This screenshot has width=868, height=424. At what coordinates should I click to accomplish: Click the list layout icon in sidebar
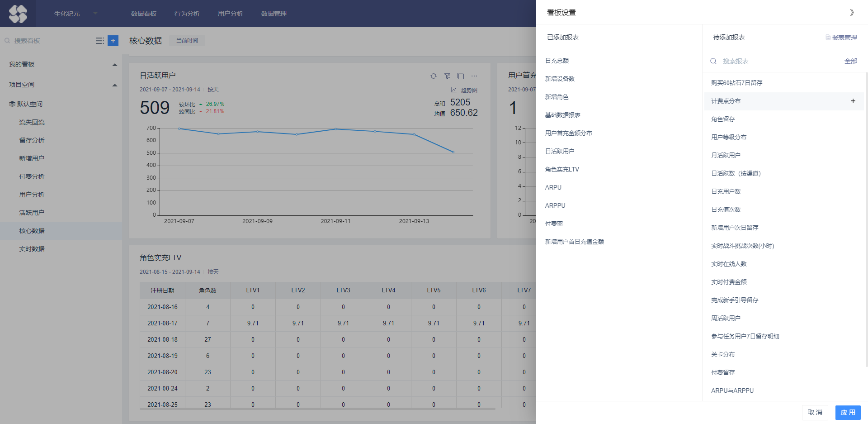[100, 41]
